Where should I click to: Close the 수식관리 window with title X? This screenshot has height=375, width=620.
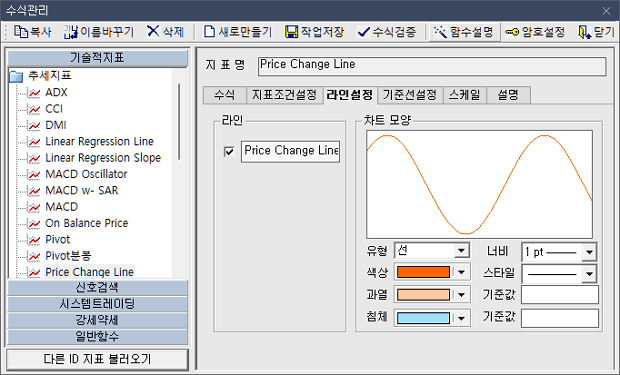pyautogui.click(x=606, y=11)
